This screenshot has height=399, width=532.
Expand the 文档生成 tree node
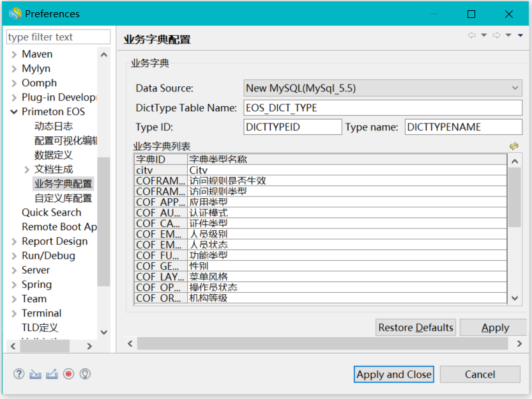click(x=27, y=169)
